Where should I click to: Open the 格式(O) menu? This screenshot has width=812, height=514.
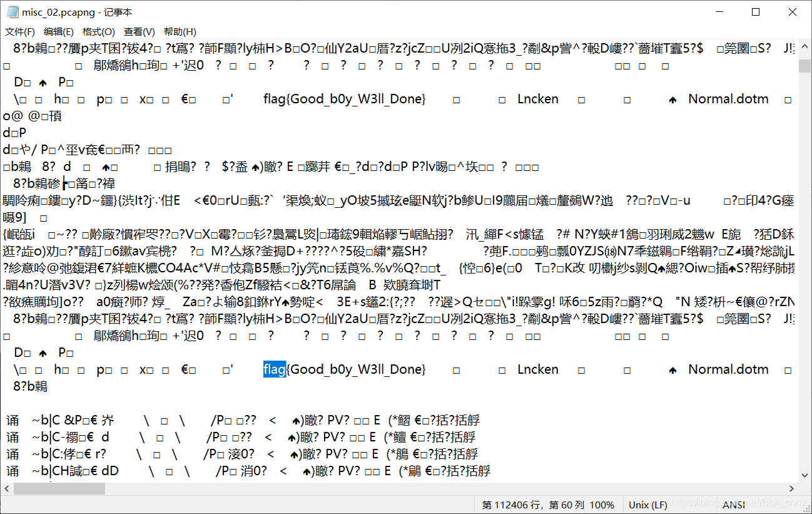pyautogui.click(x=99, y=32)
